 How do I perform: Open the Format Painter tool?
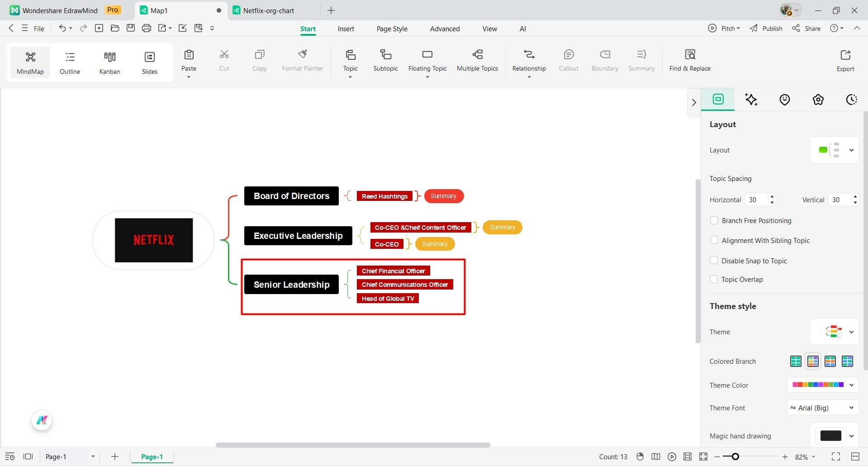[303, 60]
